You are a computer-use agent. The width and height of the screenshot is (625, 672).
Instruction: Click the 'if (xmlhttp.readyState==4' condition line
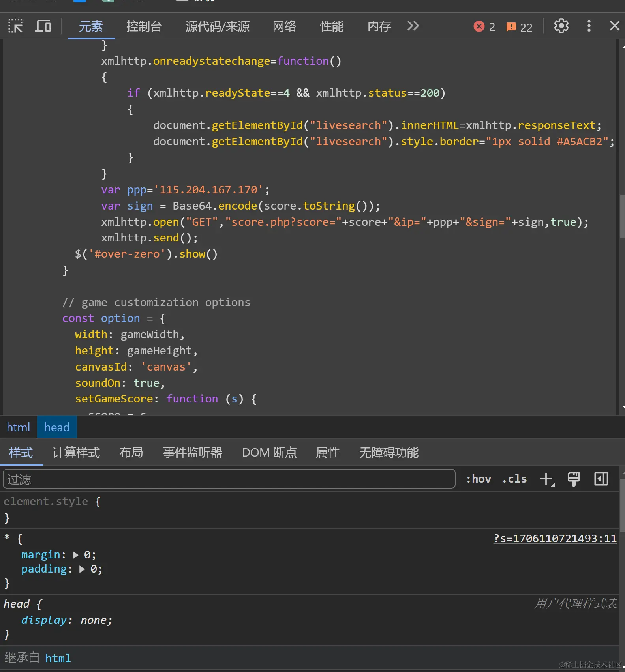[x=286, y=93]
